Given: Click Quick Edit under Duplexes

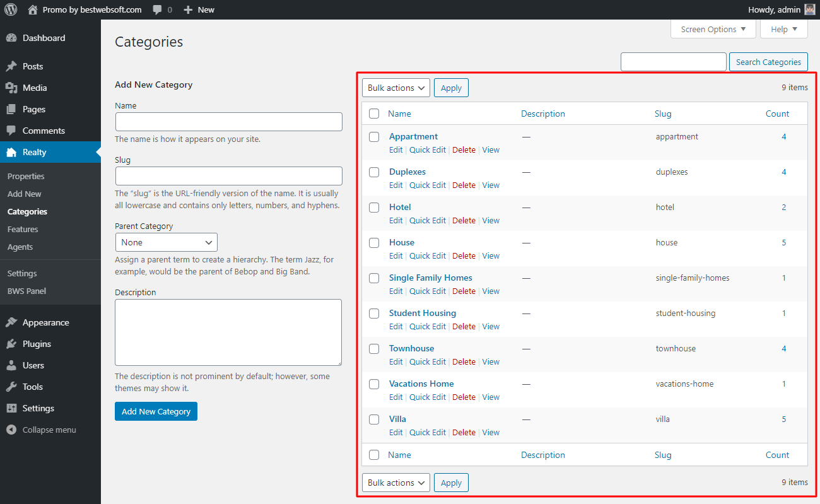Looking at the screenshot, I should [428, 185].
